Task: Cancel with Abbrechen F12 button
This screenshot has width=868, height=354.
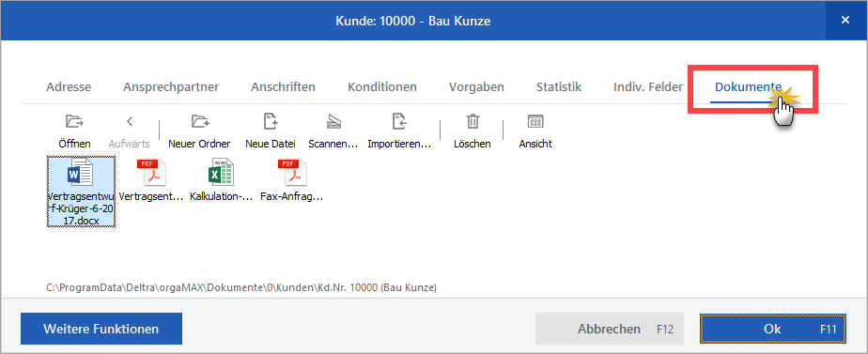Action: [x=610, y=329]
